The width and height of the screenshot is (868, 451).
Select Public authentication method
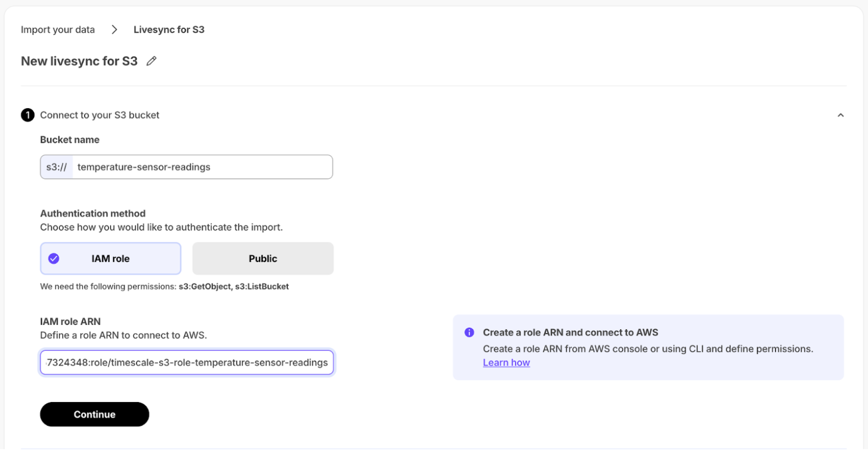tap(263, 259)
